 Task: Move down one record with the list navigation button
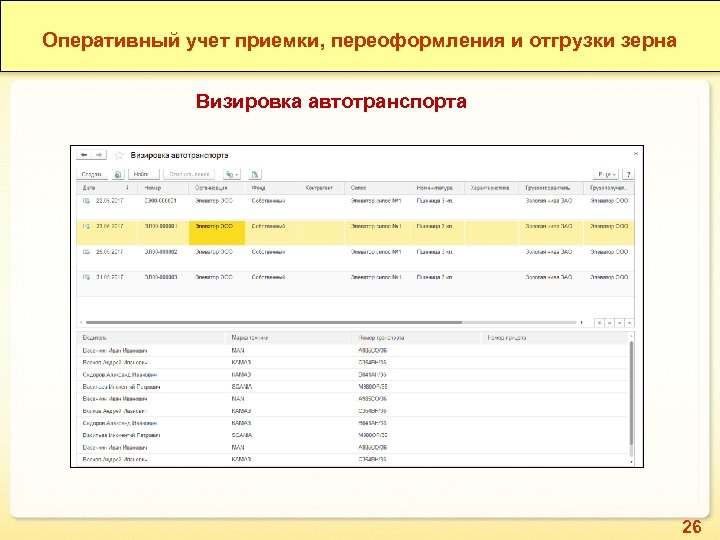pos(619,323)
